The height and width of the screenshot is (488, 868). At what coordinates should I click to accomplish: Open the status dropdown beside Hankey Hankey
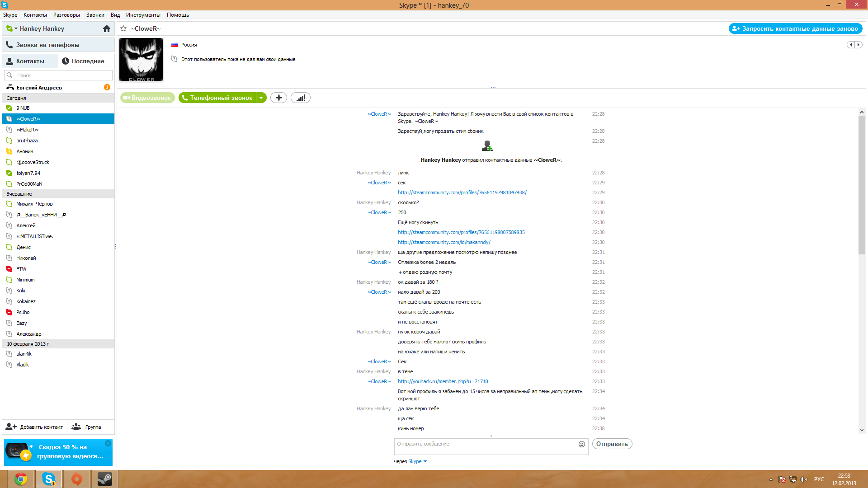pos(16,28)
